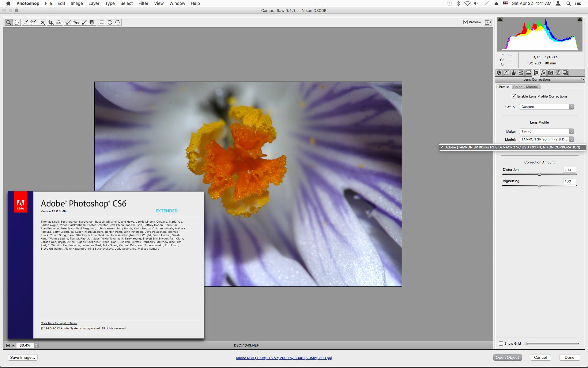588x368 pixels.
Task: Open workflow options link Adobe RGB (1998)
Action: (x=284, y=358)
